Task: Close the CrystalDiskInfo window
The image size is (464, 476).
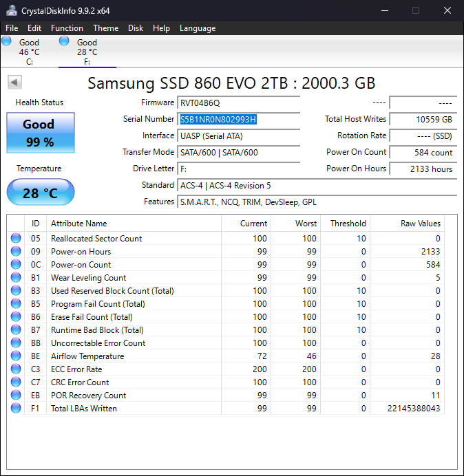Action: pos(447,10)
